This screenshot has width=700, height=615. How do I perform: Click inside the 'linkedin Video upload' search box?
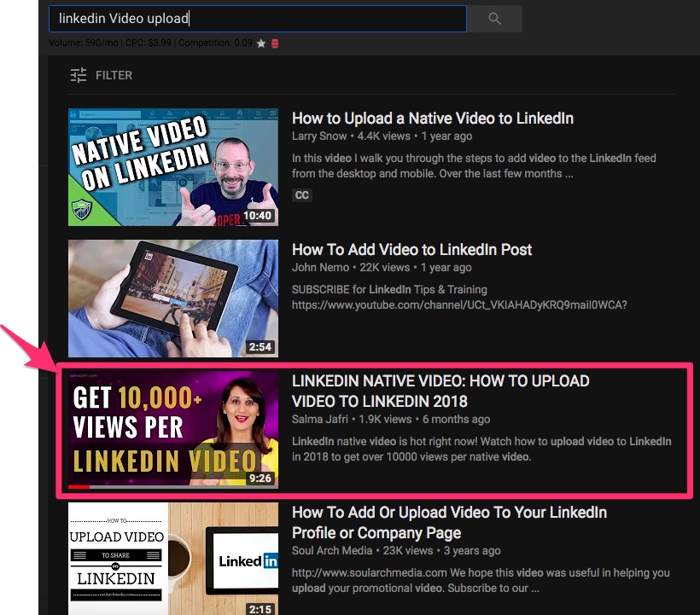tap(258, 19)
